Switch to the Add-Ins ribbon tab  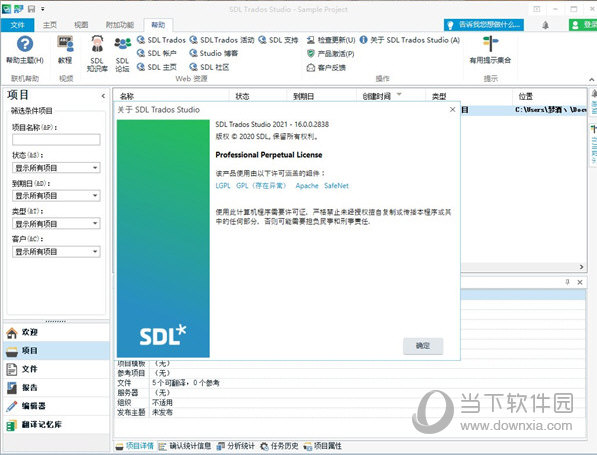click(120, 25)
